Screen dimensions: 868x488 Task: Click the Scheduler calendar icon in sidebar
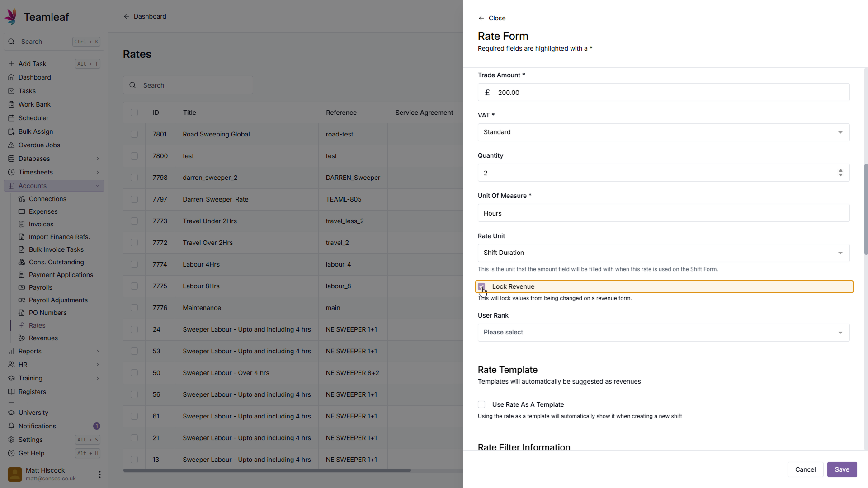[11, 118]
